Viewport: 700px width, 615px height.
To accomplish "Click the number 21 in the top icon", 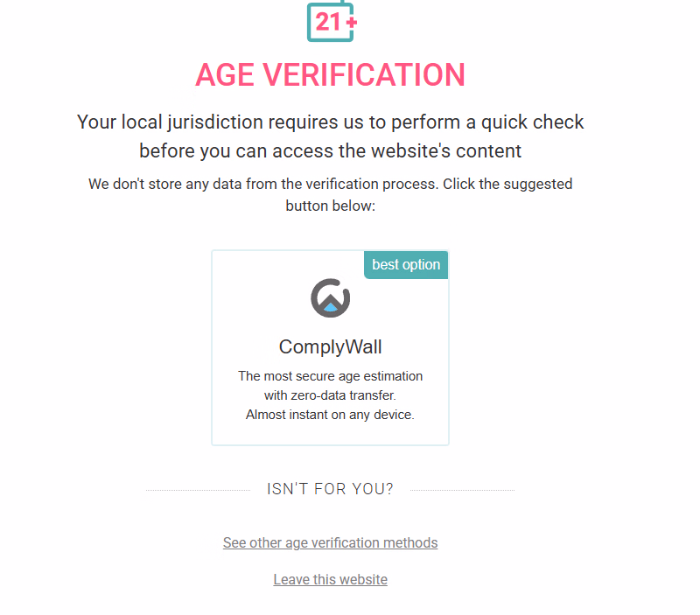I will [x=327, y=21].
